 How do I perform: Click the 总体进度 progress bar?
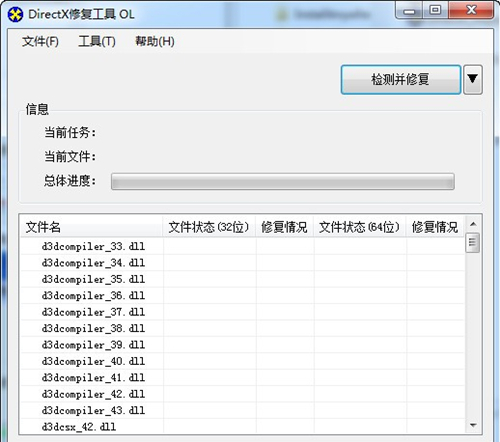point(283,181)
